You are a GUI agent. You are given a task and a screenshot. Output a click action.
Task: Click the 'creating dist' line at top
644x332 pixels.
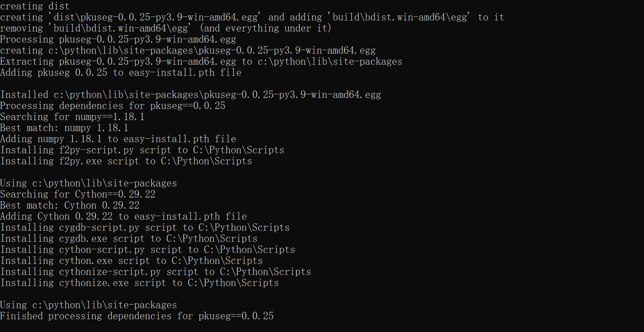pos(35,6)
